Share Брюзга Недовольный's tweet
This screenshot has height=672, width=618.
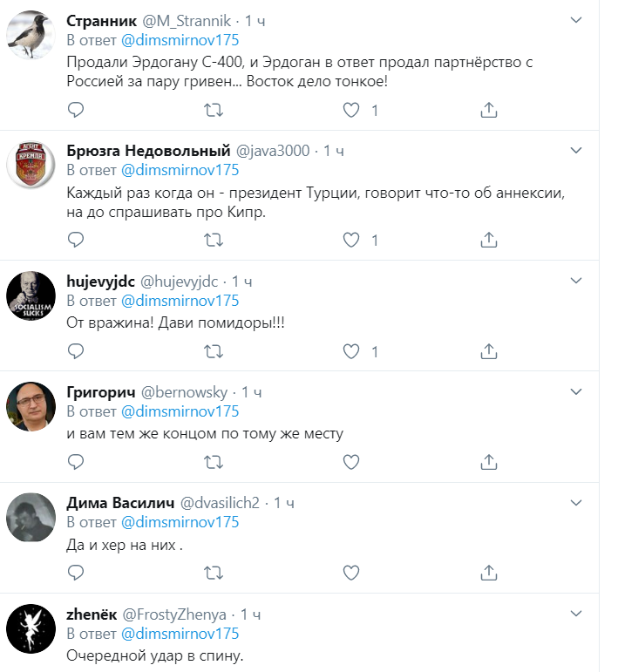(489, 240)
